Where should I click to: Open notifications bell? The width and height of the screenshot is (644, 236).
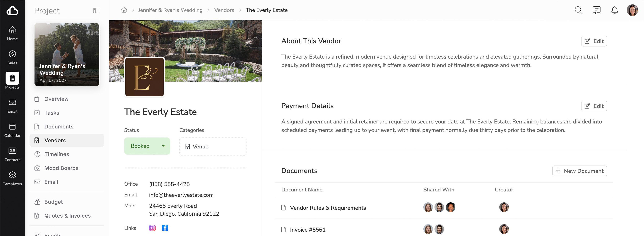click(614, 10)
